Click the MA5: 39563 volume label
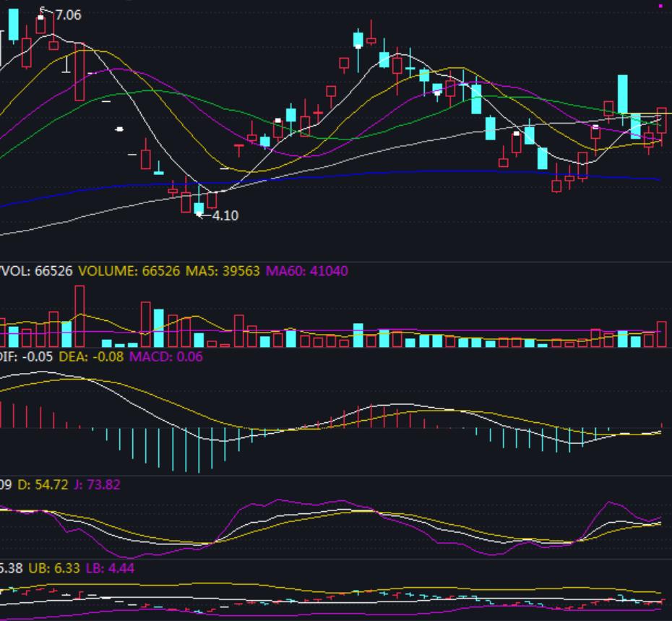The height and width of the screenshot is (621, 672). pyautogui.click(x=223, y=271)
